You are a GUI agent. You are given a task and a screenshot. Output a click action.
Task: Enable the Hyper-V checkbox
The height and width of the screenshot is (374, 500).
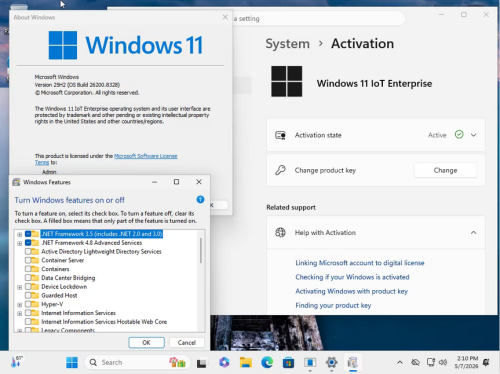coord(28,304)
